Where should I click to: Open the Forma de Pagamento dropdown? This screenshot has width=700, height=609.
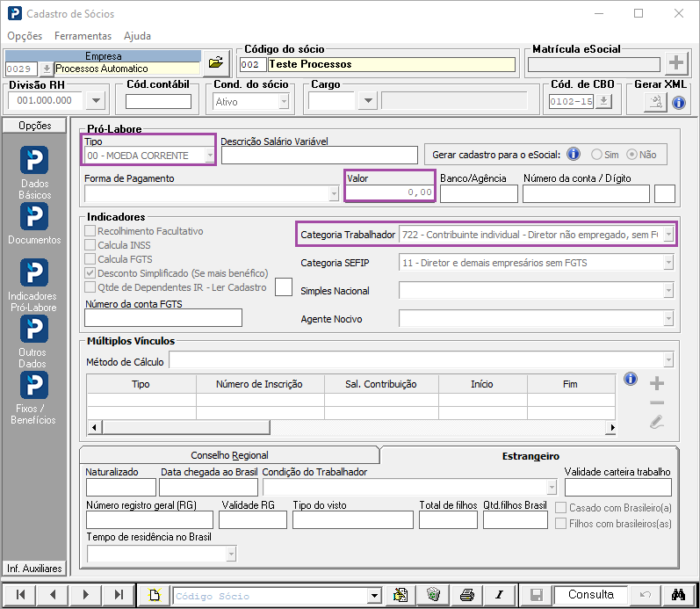pos(333,194)
